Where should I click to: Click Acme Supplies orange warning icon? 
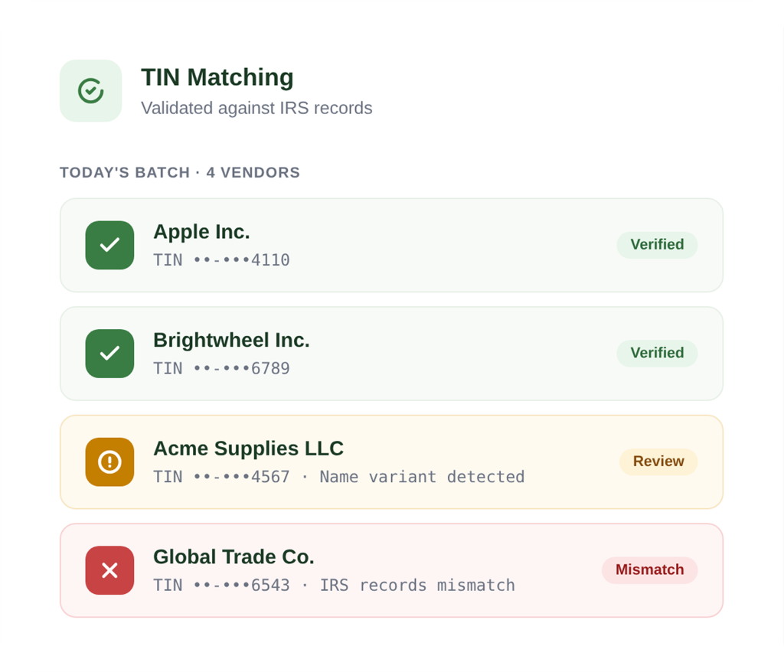pyautogui.click(x=109, y=462)
